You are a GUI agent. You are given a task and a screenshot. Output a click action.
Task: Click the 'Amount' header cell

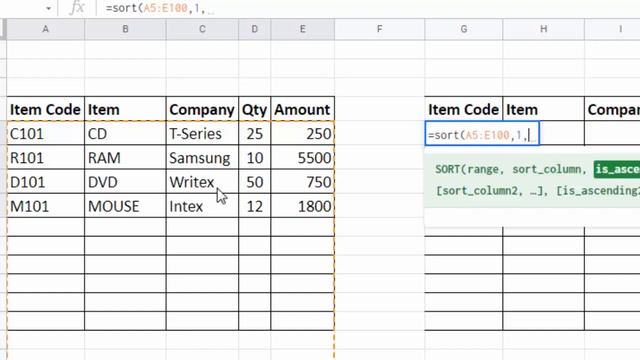(x=302, y=109)
